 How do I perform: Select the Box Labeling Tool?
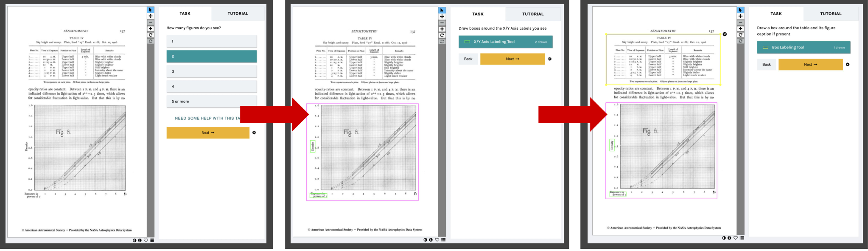tap(804, 48)
